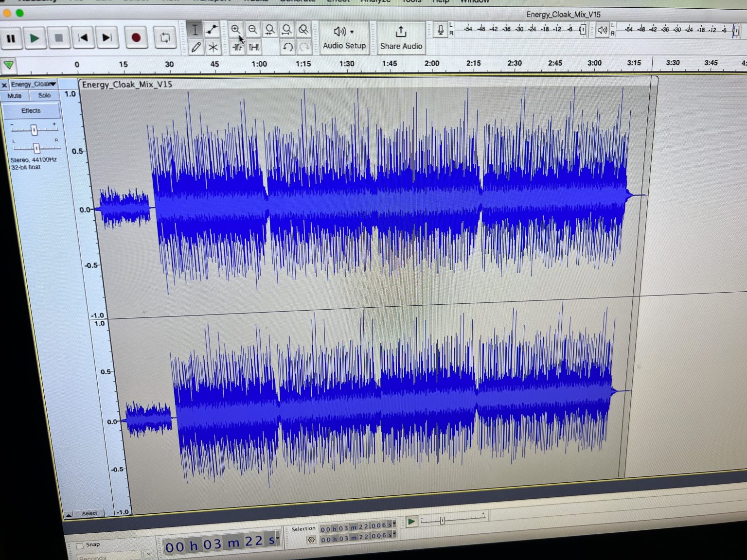Activate the Multi-tool
Viewport: 747px width, 560px height.
213,48
